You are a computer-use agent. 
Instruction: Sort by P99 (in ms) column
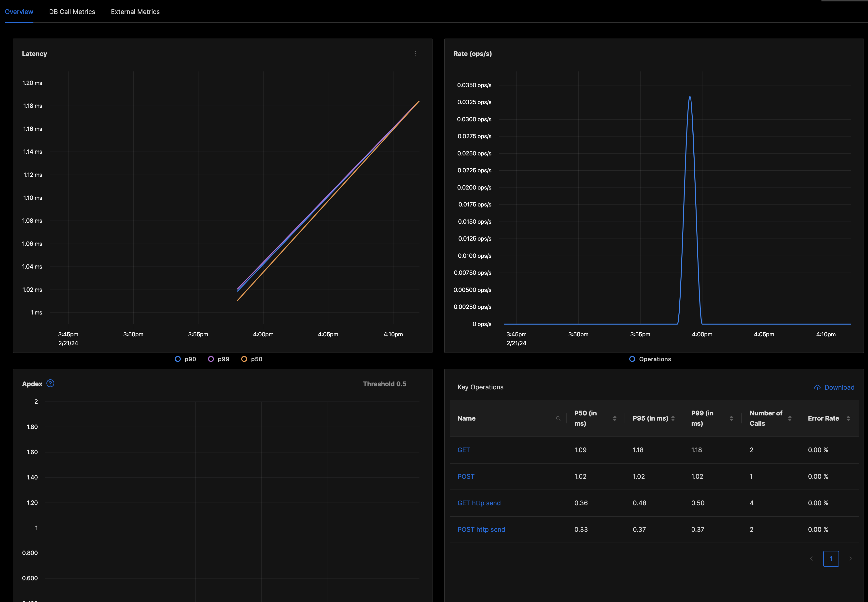(x=731, y=418)
